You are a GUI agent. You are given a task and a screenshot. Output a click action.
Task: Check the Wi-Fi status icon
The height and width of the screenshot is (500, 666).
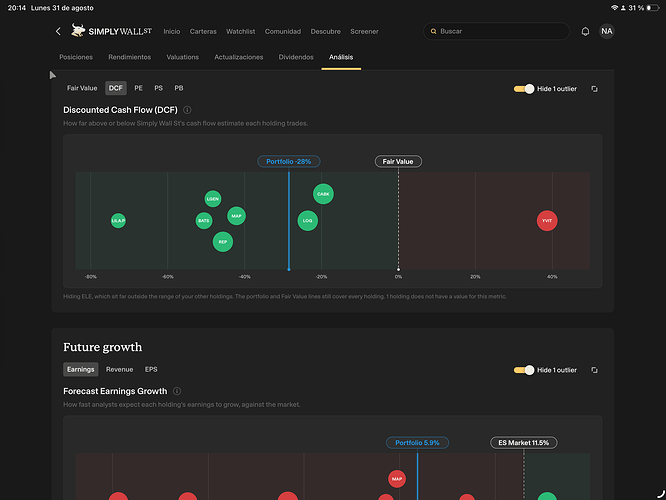pos(614,8)
